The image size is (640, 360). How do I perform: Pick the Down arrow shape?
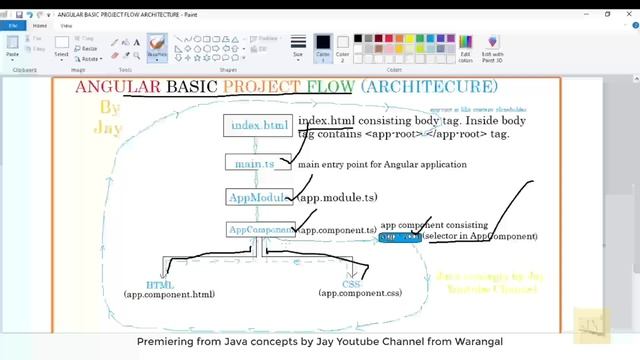pos(178,58)
